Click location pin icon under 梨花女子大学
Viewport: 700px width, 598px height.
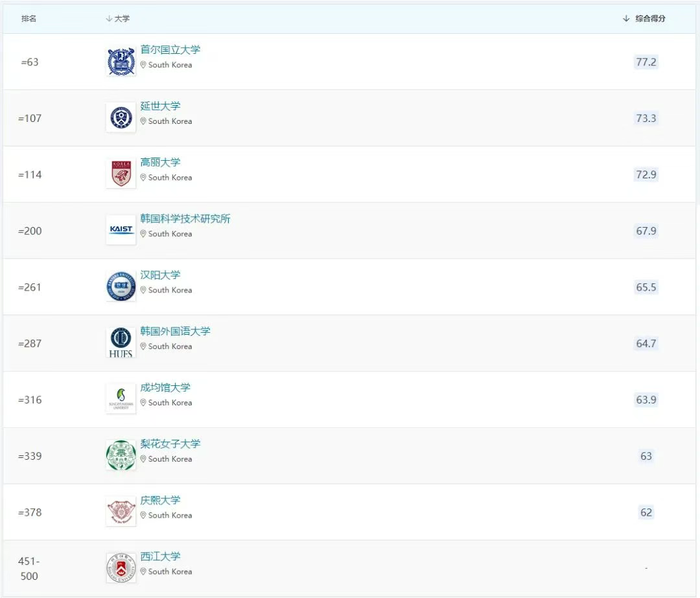(143, 459)
